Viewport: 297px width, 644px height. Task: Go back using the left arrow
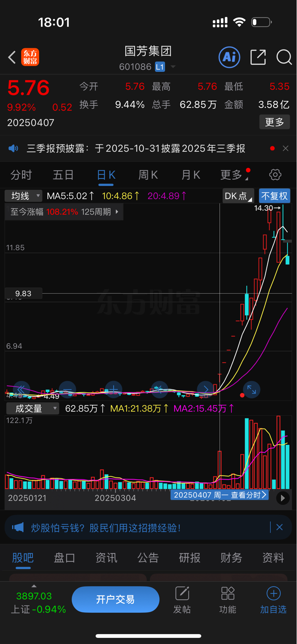click(12, 57)
